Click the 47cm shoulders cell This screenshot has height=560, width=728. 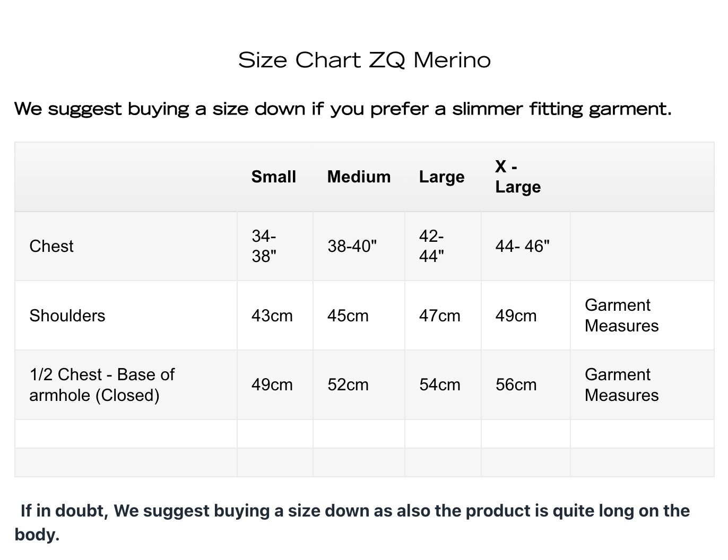[440, 316]
